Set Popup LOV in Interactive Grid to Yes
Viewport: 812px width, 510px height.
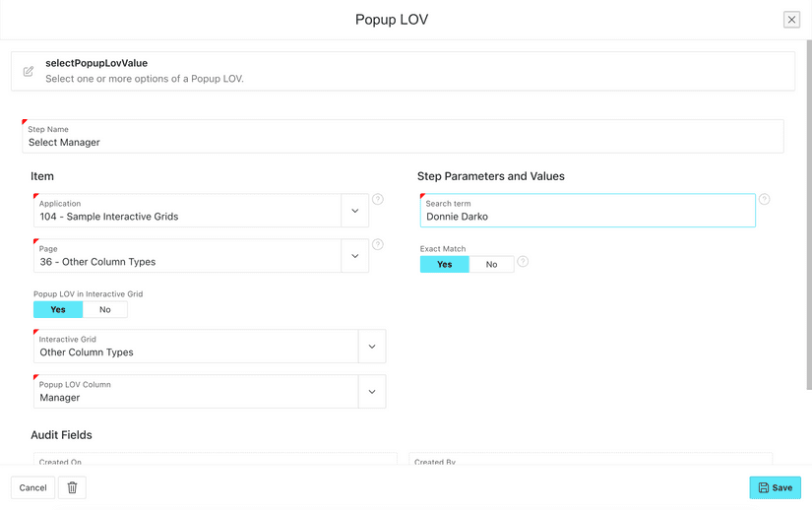[x=58, y=309]
